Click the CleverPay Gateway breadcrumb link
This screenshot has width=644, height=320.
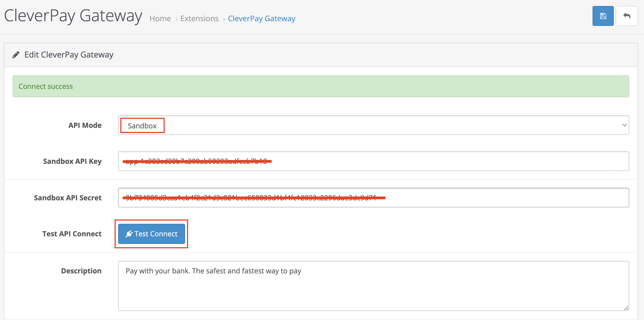pyautogui.click(x=261, y=19)
